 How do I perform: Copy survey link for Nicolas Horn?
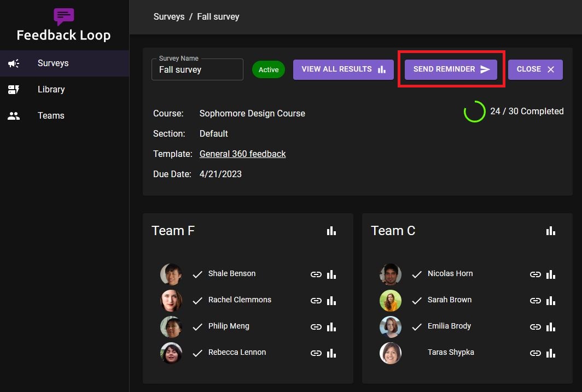click(535, 274)
